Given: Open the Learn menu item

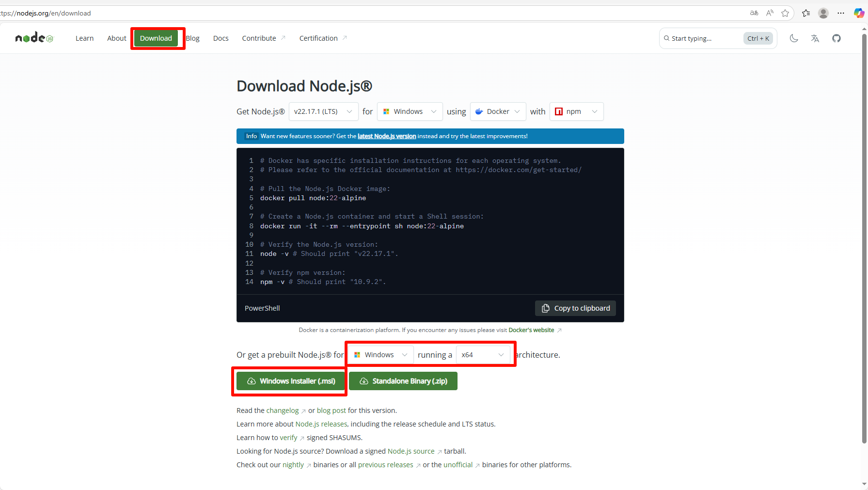Looking at the screenshot, I should click(x=84, y=38).
